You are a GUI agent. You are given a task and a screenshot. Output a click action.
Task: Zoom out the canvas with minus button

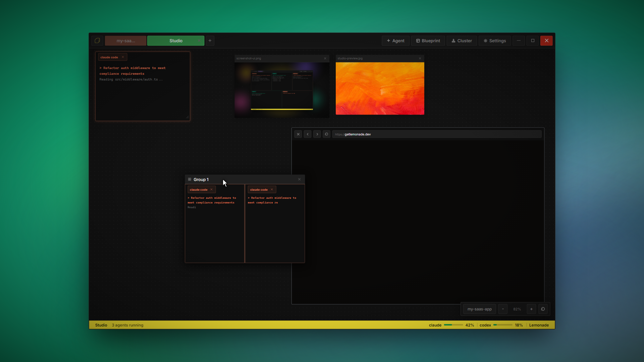503,309
